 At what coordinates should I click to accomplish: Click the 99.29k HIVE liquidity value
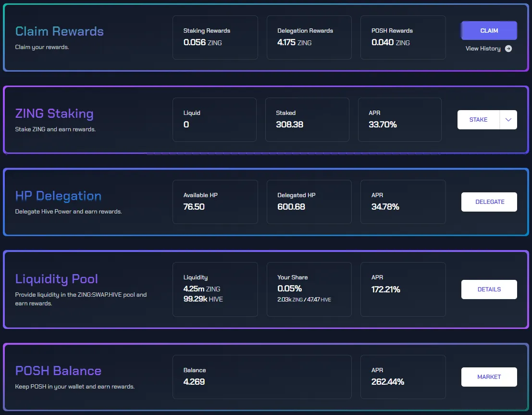point(203,299)
